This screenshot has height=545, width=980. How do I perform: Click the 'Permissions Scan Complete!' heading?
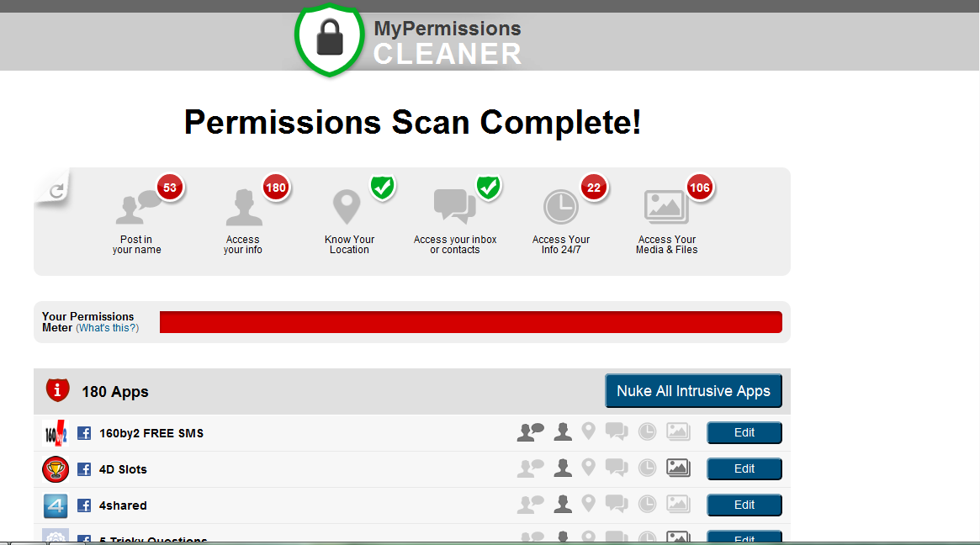(x=412, y=122)
